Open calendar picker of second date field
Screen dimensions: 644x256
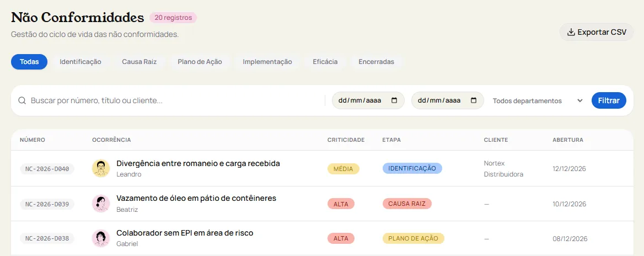click(x=474, y=100)
